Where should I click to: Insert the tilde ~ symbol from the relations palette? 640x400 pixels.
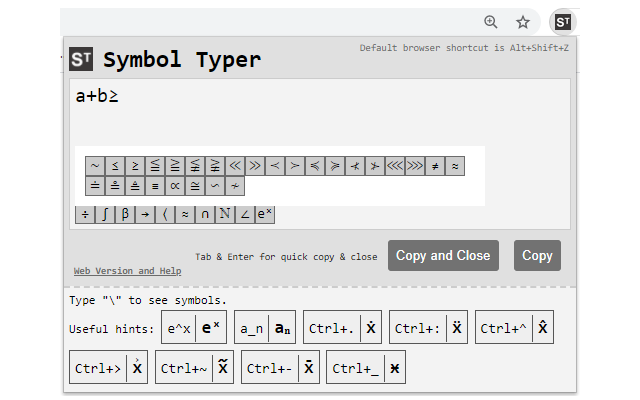coord(95,166)
